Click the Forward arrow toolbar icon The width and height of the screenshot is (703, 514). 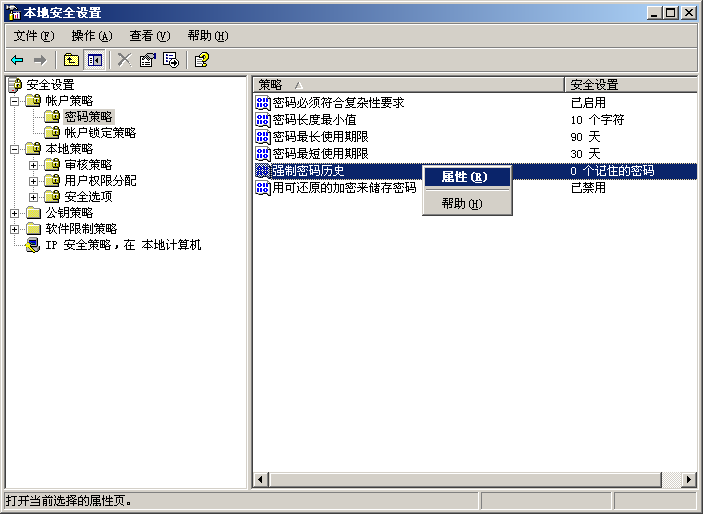pyautogui.click(x=40, y=60)
